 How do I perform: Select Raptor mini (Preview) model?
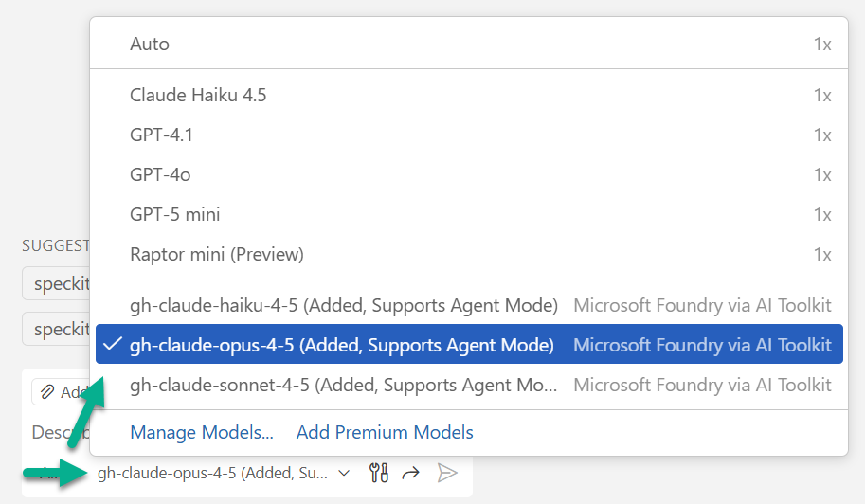point(216,254)
